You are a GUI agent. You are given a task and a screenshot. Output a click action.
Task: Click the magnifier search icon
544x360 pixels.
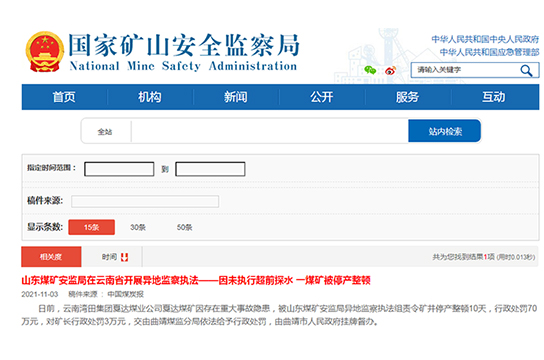click(526, 70)
